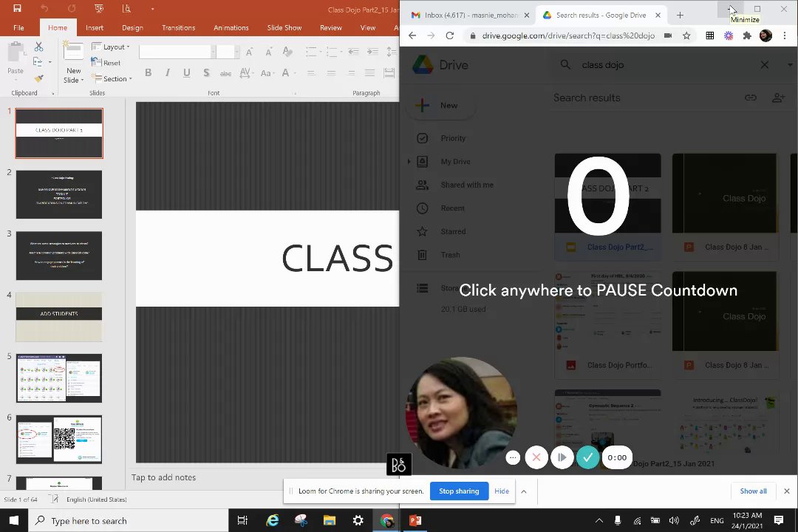Image resolution: width=798 pixels, height=532 pixels.
Task: Bookmark this page with star icon
Action: coord(686,35)
